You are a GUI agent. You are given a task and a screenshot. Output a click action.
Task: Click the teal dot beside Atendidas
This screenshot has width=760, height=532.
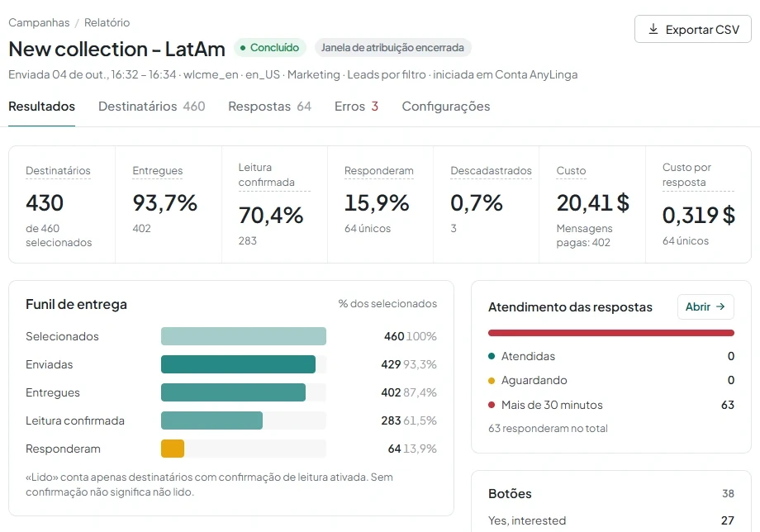[x=492, y=356]
